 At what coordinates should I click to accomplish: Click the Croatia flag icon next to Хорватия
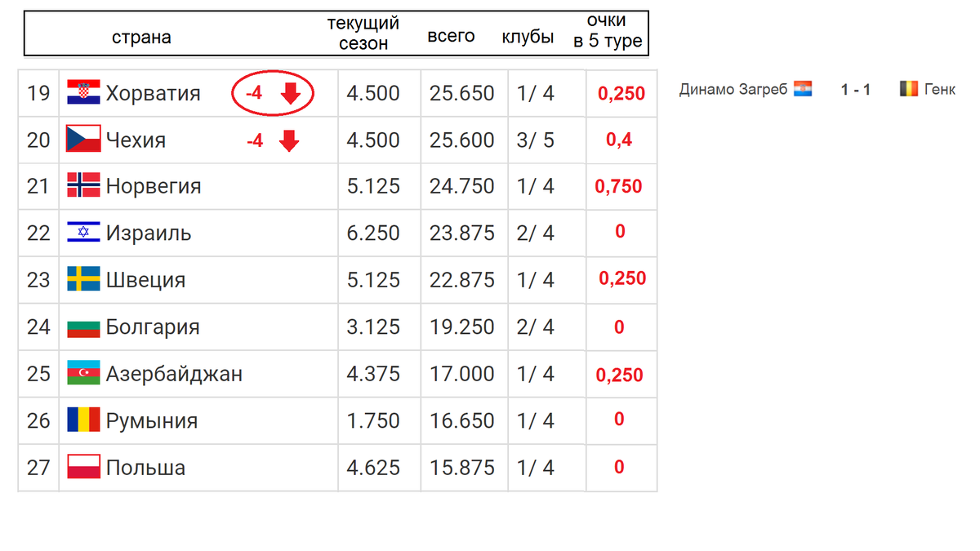(83, 93)
